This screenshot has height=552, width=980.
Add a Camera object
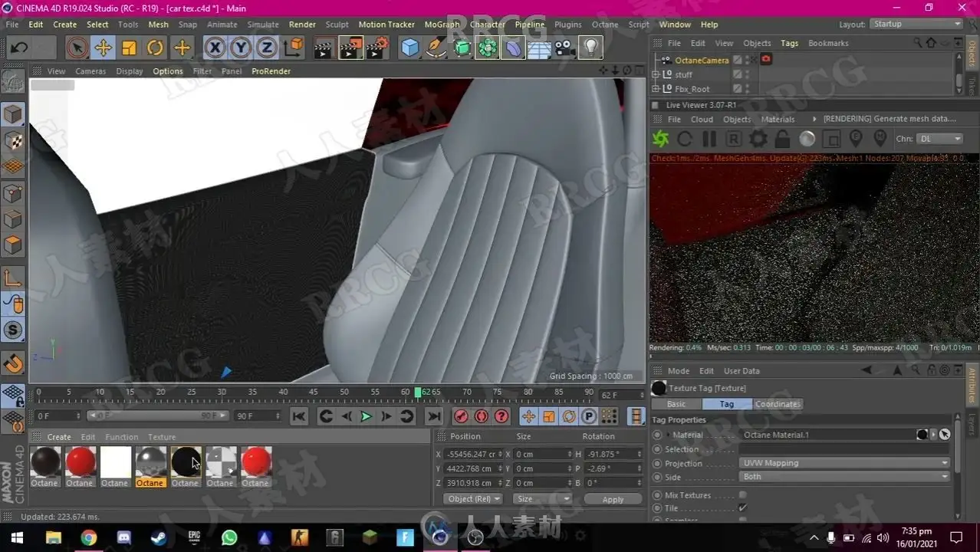(565, 48)
